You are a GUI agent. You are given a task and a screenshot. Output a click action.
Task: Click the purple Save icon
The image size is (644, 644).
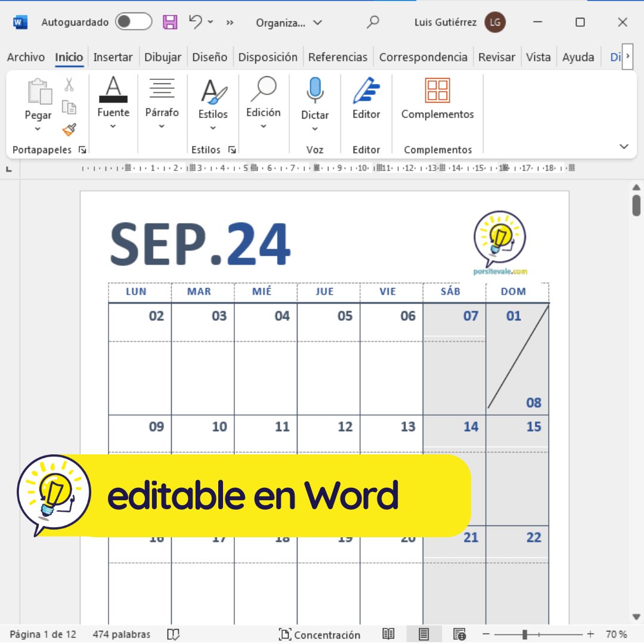coord(170,22)
